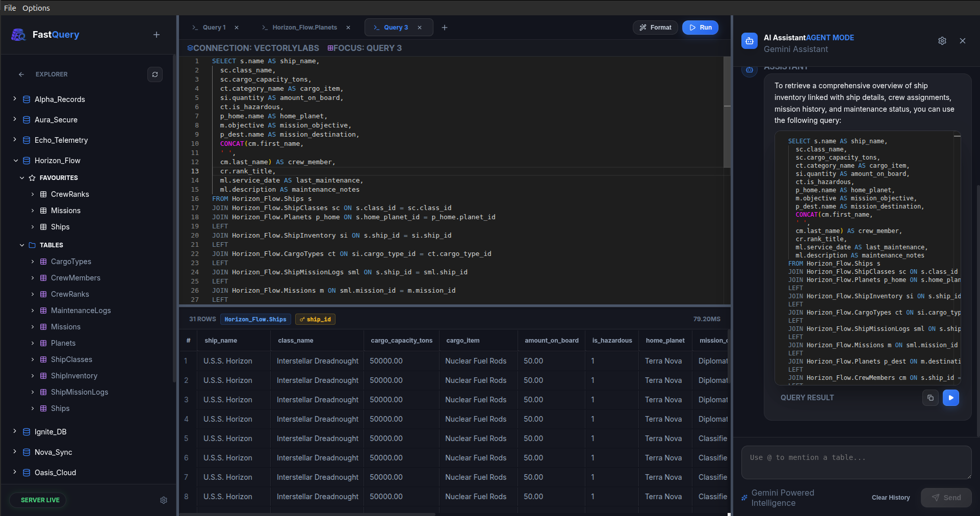980x516 pixels.
Task: Click the SQL editor vertical scrollbar
Action: [x=727, y=112]
